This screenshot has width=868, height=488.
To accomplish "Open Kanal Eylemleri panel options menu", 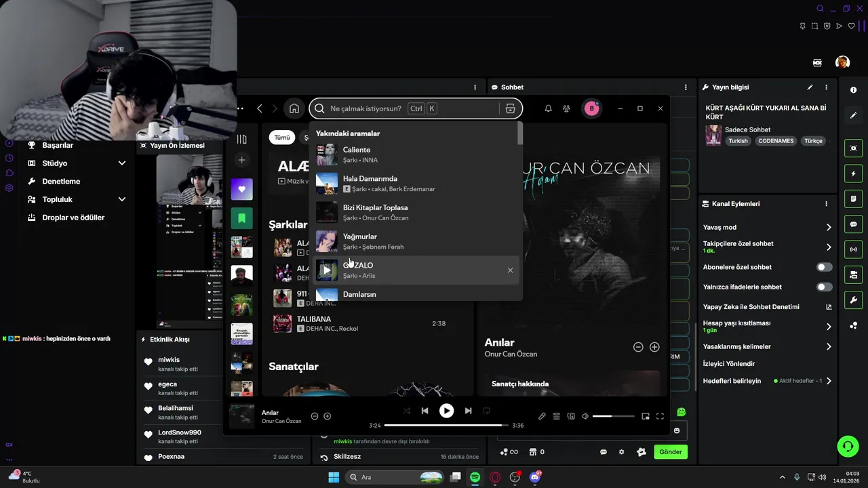I will [826, 204].
